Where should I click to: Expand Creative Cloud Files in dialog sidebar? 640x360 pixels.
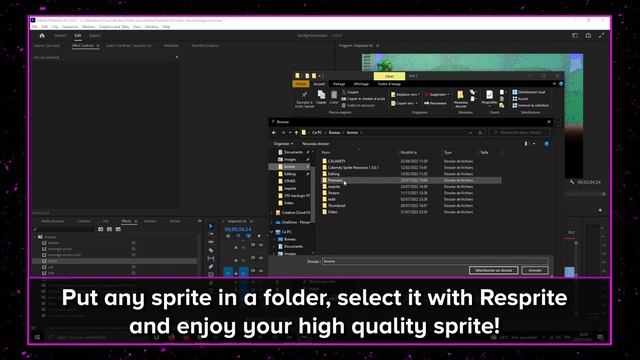click(272, 213)
